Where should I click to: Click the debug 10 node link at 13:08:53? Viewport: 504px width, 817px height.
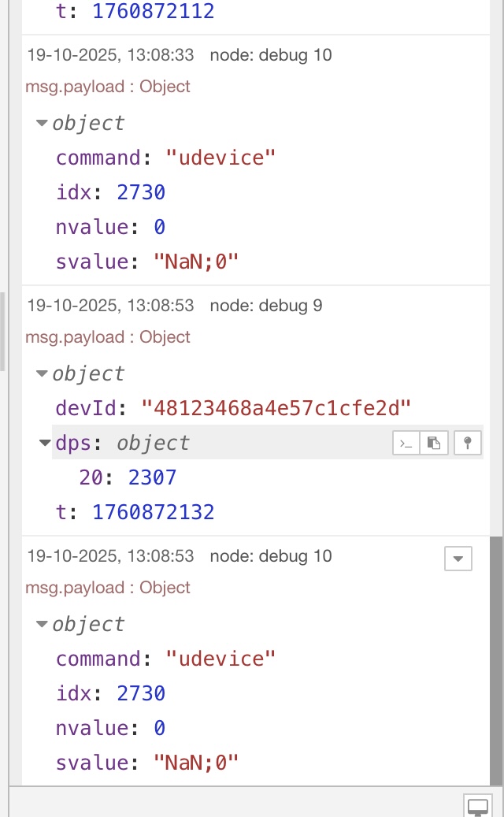click(x=270, y=556)
